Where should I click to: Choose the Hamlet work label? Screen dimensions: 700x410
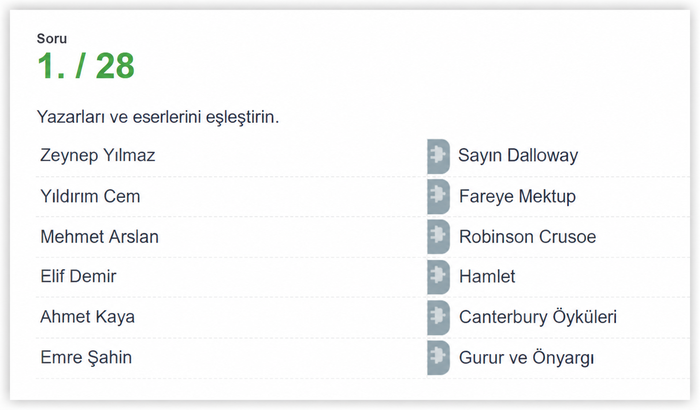pyautogui.click(x=487, y=276)
